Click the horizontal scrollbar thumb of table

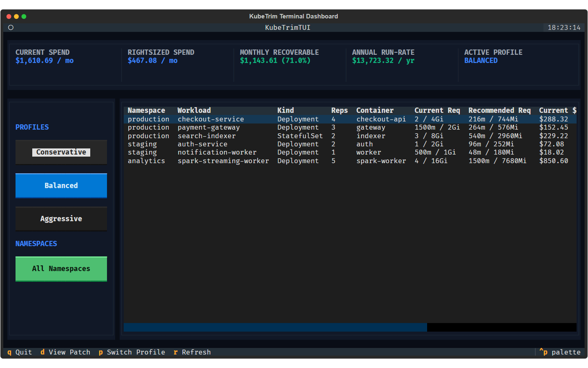click(275, 327)
